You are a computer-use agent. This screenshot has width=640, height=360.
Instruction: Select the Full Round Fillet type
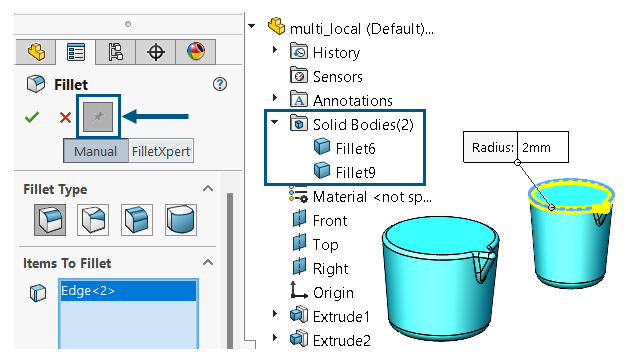coord(181,220)
